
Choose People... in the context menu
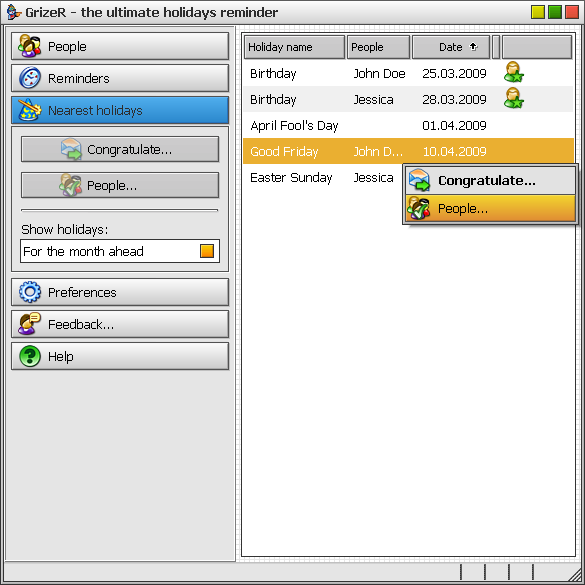491,209
